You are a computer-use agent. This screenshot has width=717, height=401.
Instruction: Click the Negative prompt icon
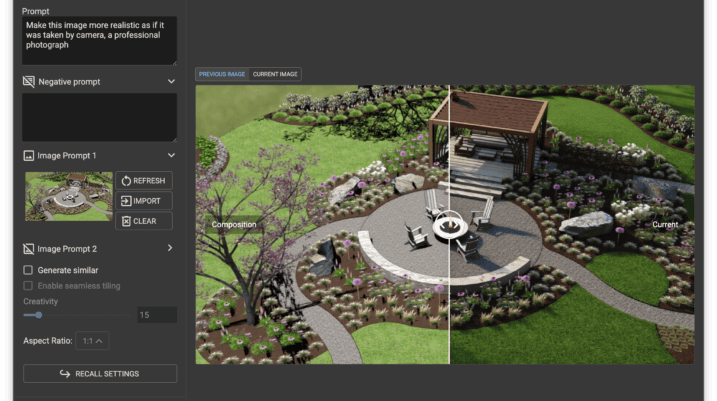pyautogui.click(x=28, y=82)
